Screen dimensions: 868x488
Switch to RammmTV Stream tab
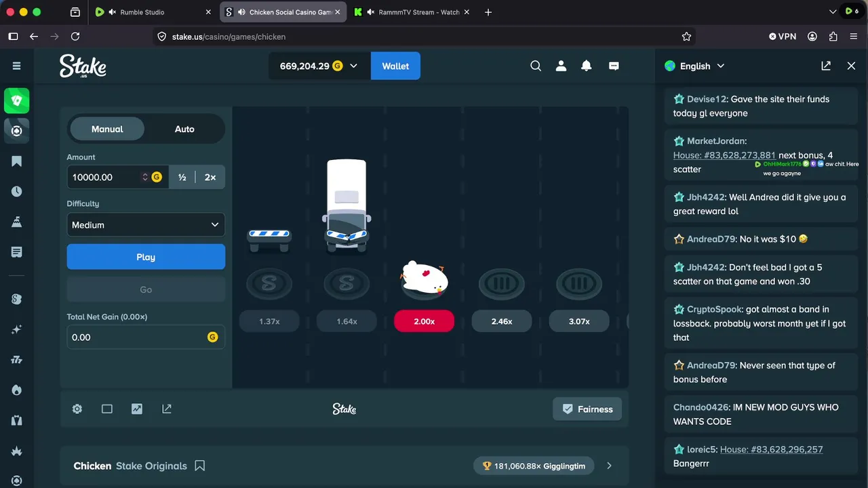pyautogui.click(x=412, y=12)
